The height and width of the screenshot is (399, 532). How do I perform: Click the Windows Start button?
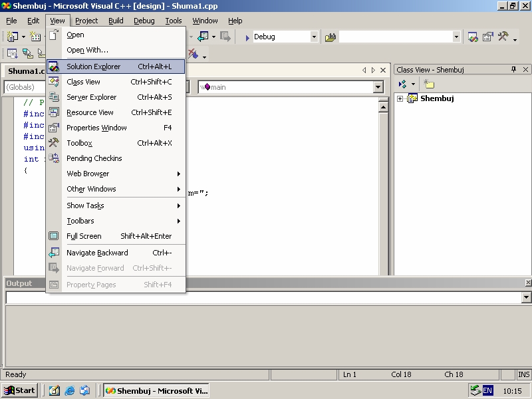click(x=20, y=390)
